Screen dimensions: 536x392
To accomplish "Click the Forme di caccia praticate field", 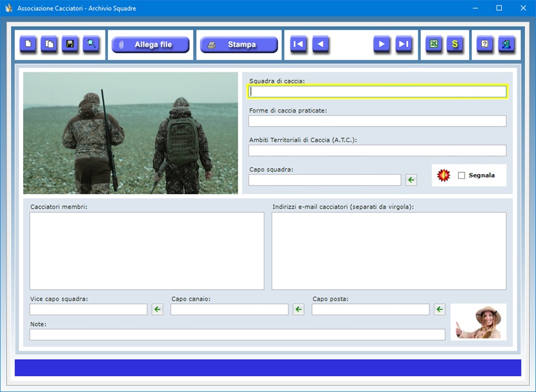I will pos(378,121).
